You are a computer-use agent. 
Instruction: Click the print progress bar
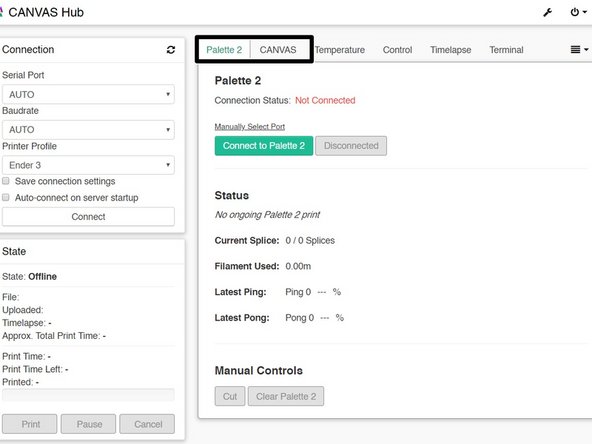click(88, 395)
